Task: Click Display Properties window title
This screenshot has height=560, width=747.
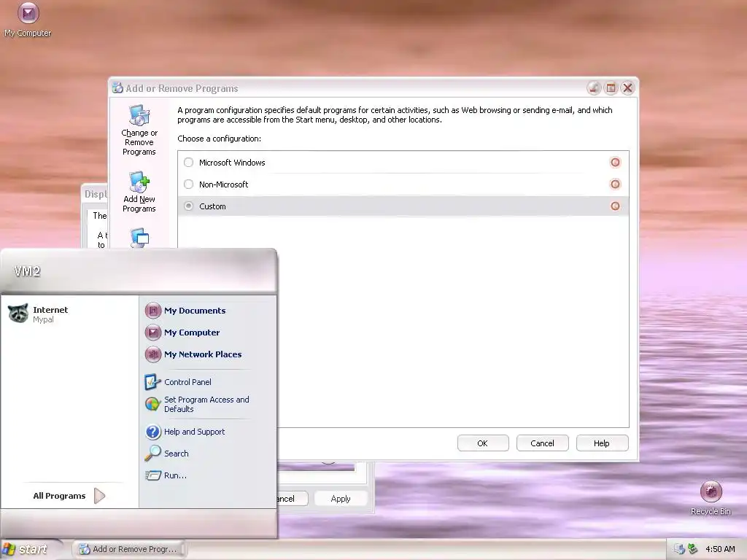Action: pos(96,194)
